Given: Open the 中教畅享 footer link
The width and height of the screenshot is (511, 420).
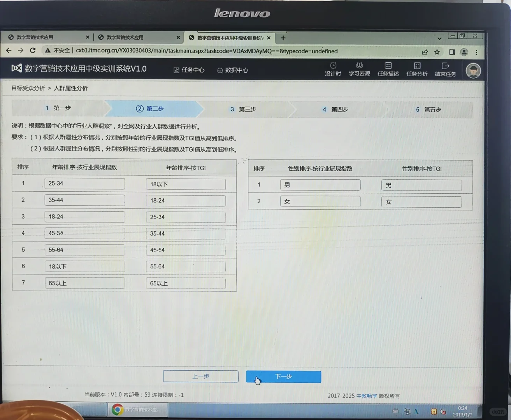Looking at the screenshot, I should tap(367, 396).
